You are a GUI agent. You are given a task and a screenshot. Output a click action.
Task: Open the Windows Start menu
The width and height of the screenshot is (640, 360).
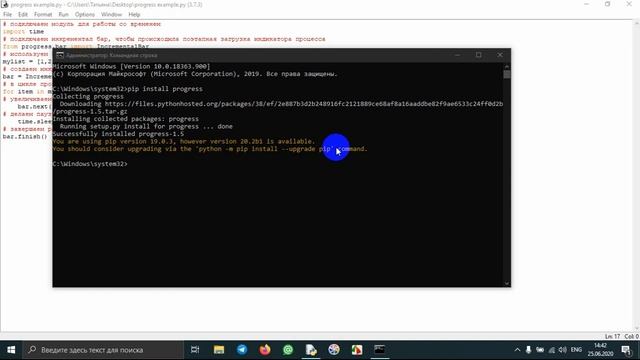(x=11, y=350)
